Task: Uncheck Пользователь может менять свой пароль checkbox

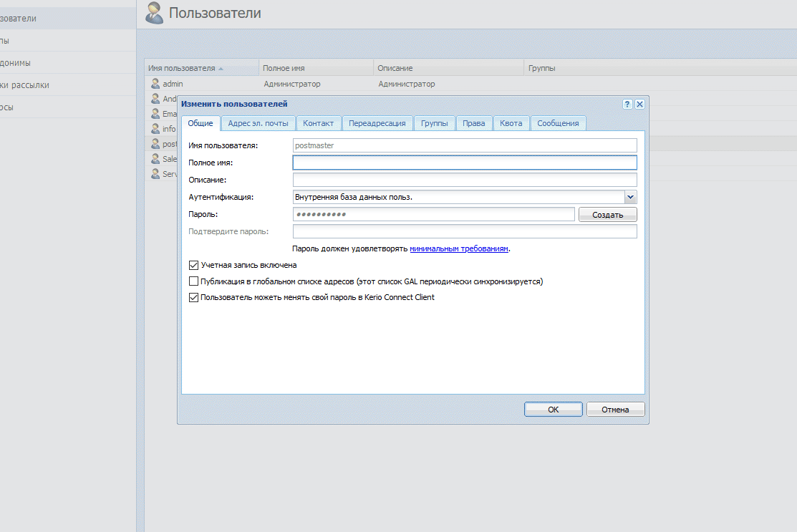Action: [x=193, y=297]
